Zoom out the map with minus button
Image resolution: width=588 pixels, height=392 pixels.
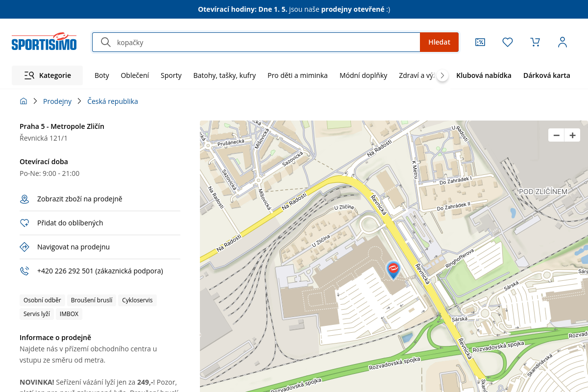[556, 135]
